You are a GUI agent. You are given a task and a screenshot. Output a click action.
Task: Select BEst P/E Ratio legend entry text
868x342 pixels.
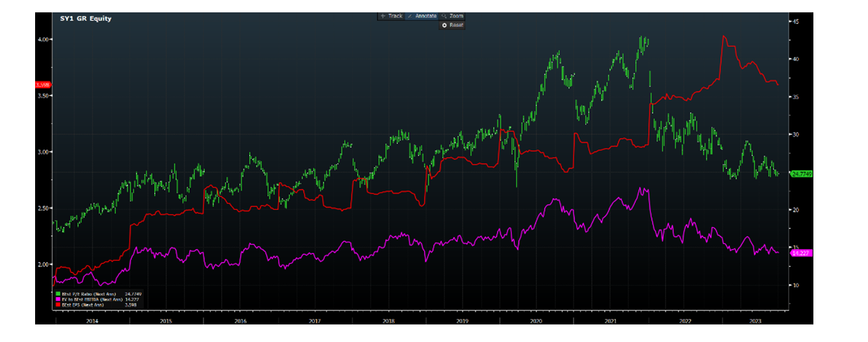tap(81, 295)
